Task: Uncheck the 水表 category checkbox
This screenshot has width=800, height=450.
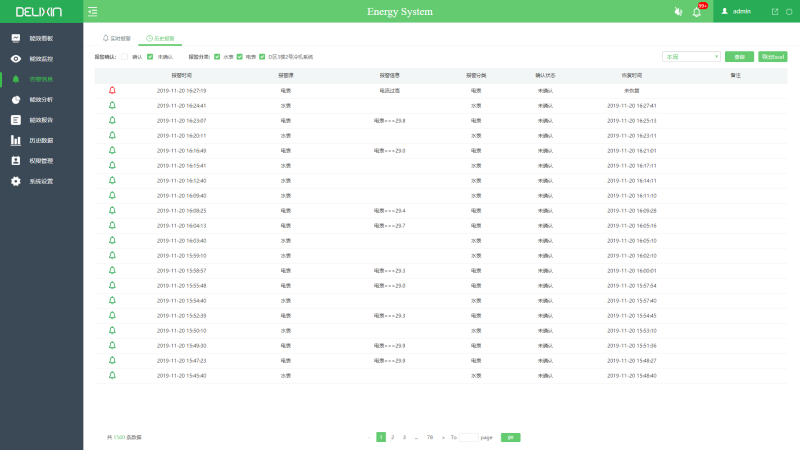Action: click(x=217, y=57)
